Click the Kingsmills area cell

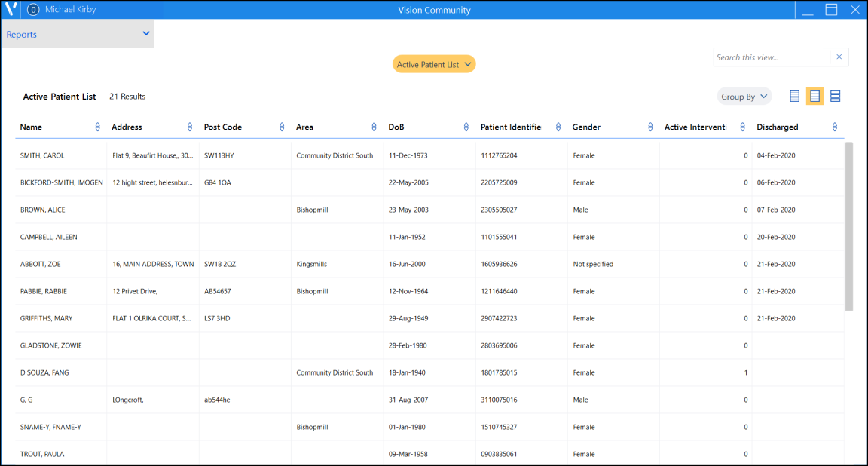coord(312,265)
